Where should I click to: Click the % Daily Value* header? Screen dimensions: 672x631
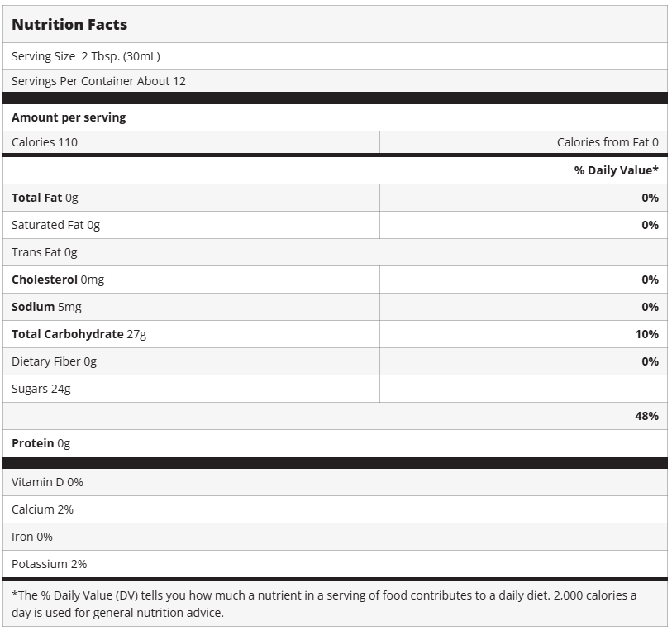616,170
